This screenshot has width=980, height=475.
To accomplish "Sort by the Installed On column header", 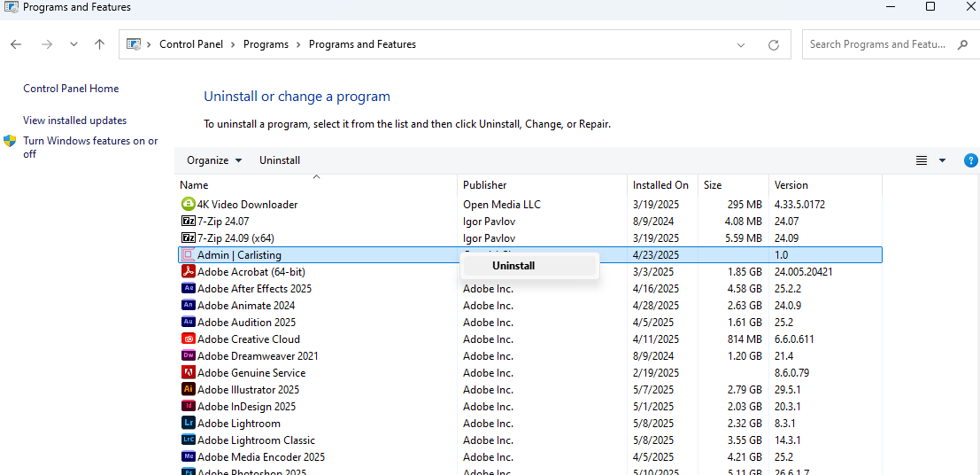I will tap(662, 185).
